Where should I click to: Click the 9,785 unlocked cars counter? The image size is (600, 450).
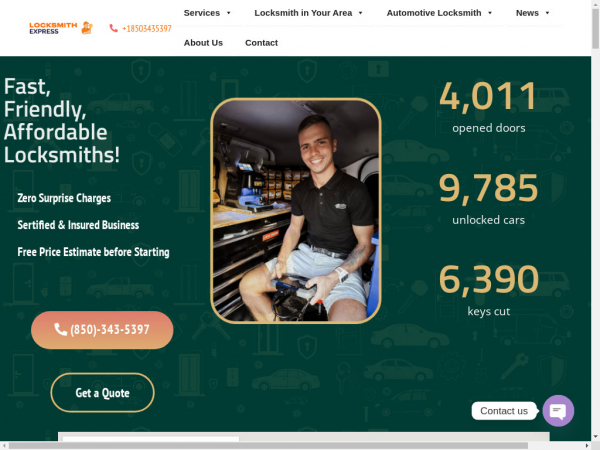[488, 197]
